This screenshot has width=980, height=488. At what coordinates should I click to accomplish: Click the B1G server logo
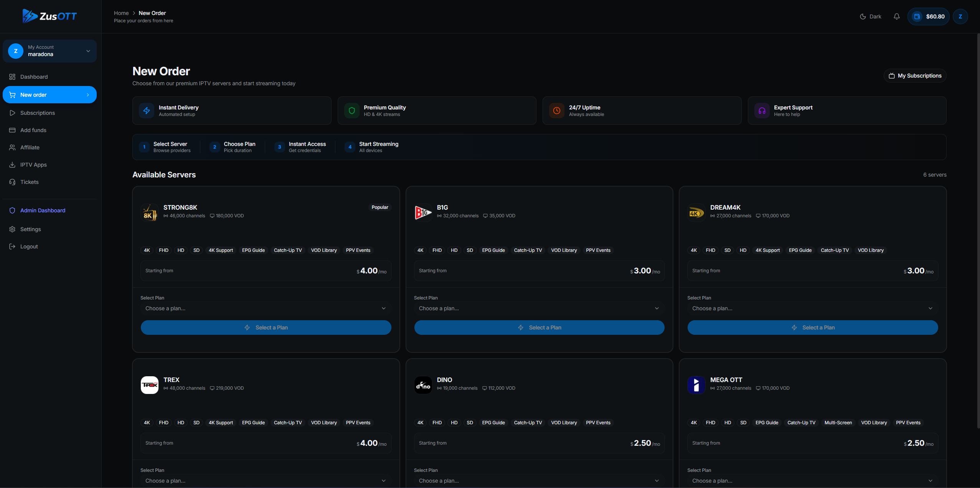point(423,212)
